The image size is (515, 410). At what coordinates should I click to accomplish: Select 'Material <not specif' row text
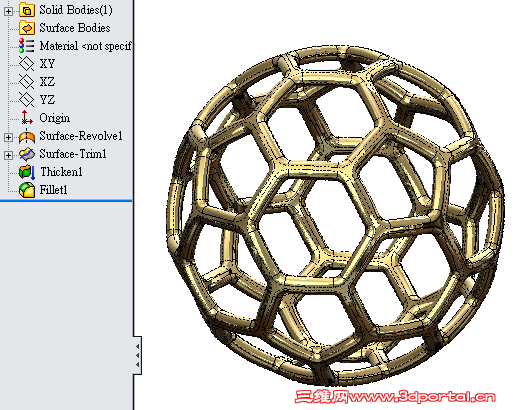click(x=86, y=46)
